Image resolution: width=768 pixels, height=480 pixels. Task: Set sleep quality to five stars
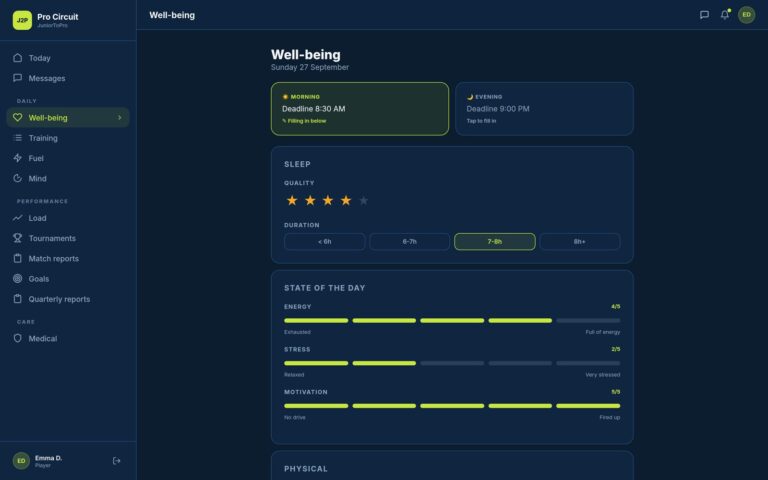(363, 200)
